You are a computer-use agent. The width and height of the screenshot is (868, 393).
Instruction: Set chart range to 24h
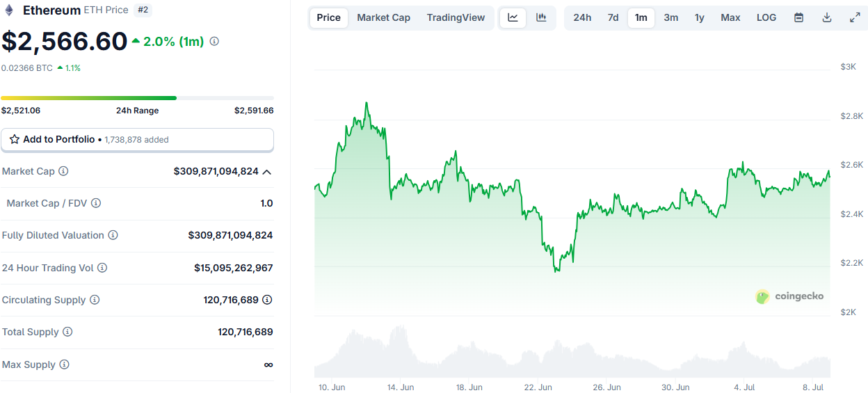[x=582, y=17]
